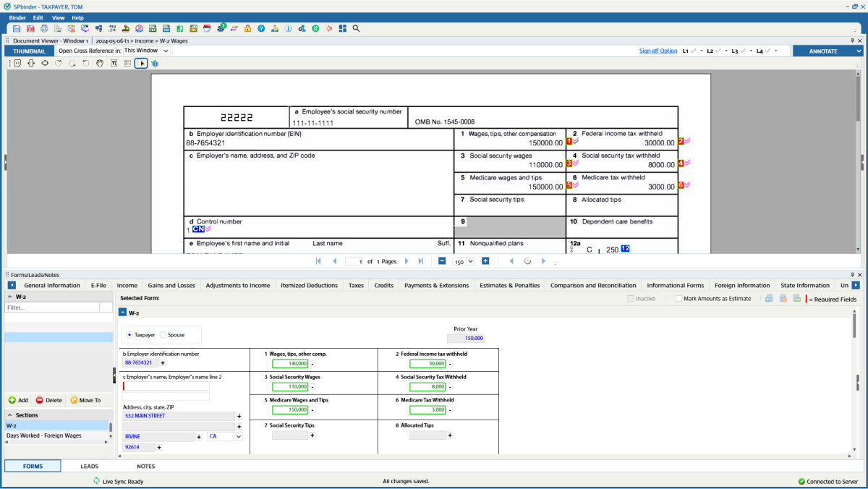Click the Wages, tips, other comp. field
Image resolution: width=868 pixels, height=489 pixels.
(x=289, y=363)
